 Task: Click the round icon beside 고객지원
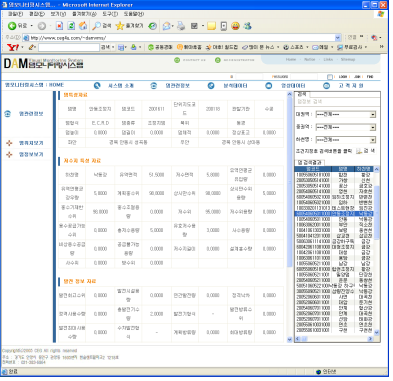point(327,86)
